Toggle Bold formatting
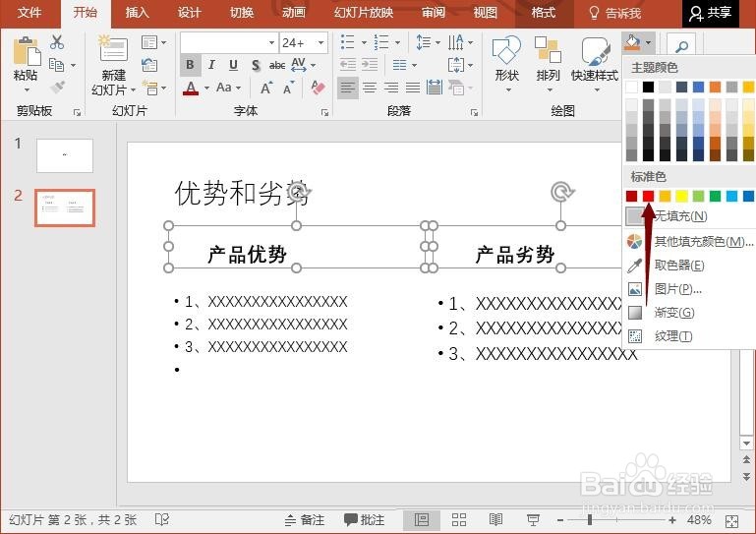Screen dimensions: 756x534 click(x=190, y=65)
